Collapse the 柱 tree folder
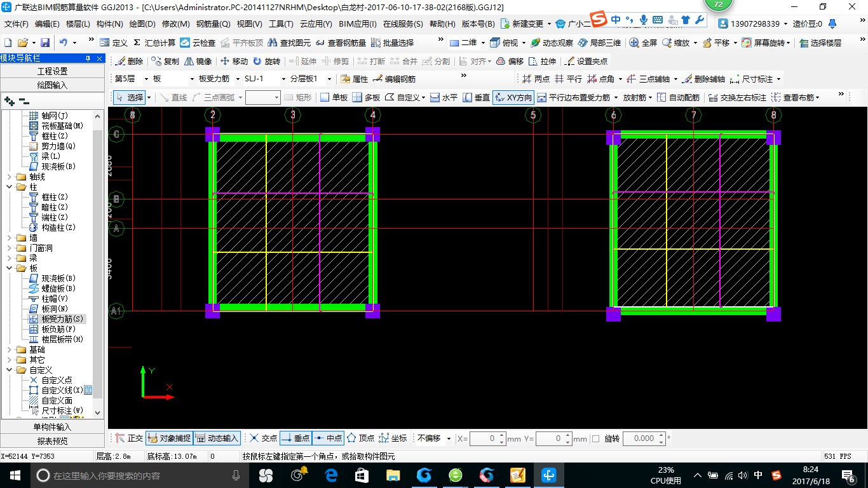The image size is (868, 488). pos(9,187)
